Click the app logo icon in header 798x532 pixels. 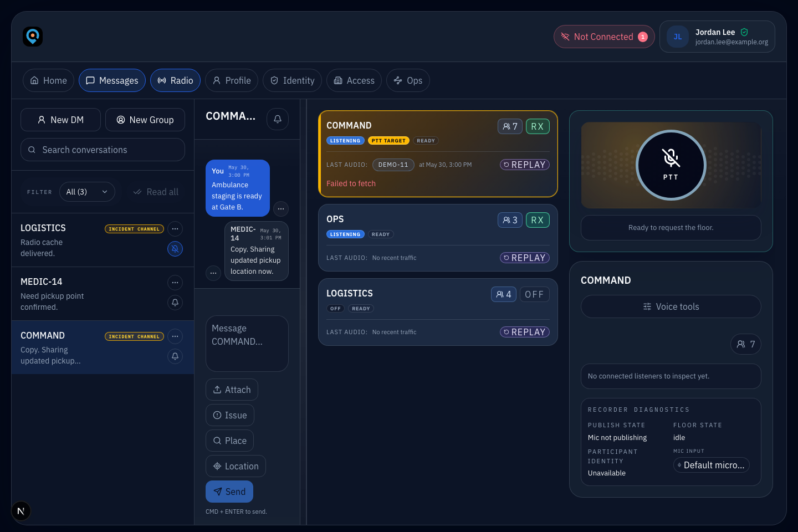pyautogui.click(x=33, y=37)
